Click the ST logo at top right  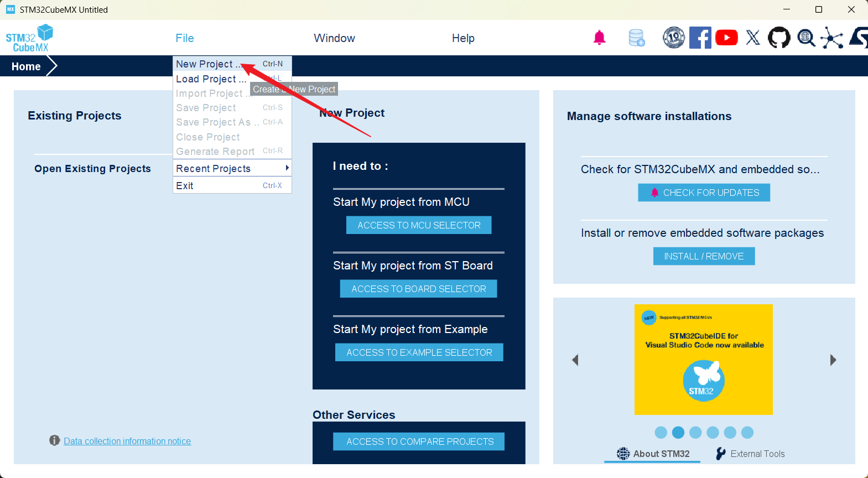coord(859,38)
